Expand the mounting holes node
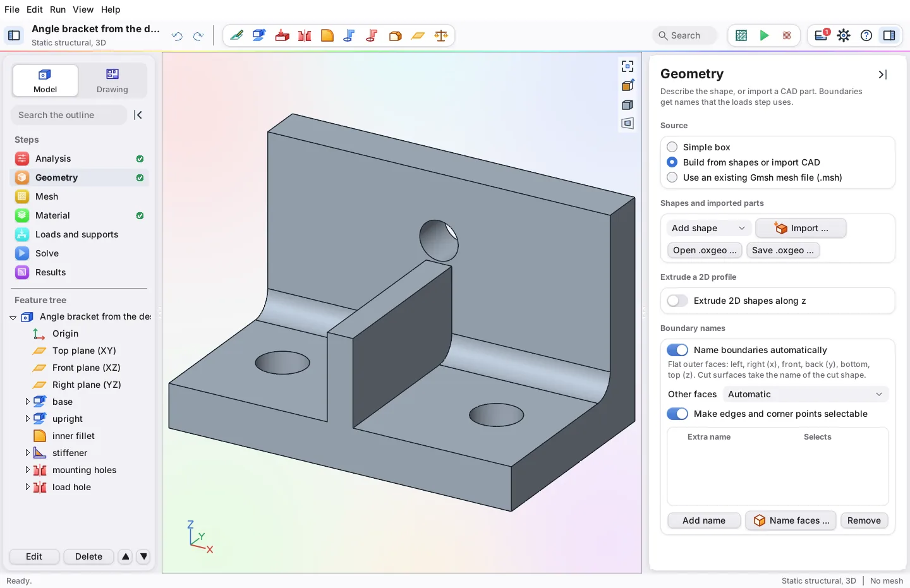The width and height of the screenshot is (910, 588). 27,469
